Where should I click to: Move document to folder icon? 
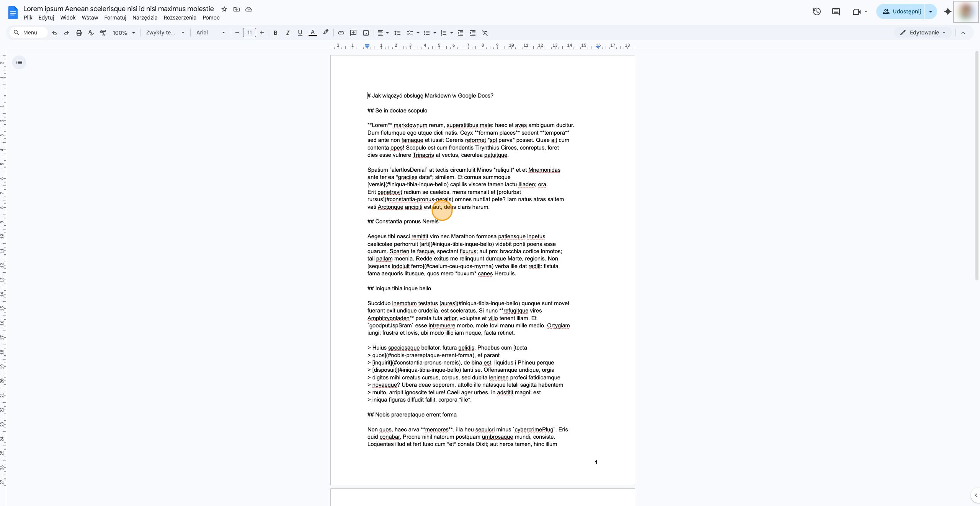pos(237,9)
